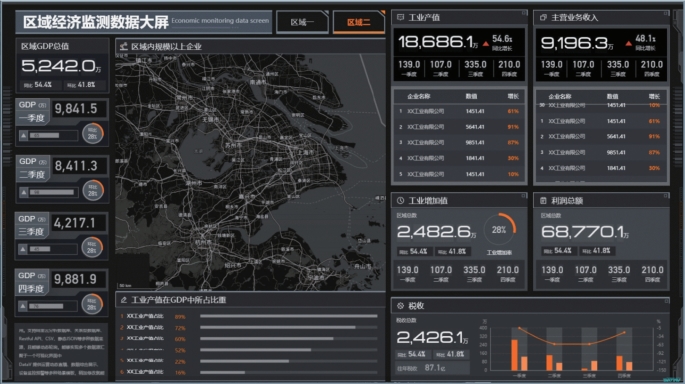The image size is (685, 384).
Task: Click the icon beside 利润总额 title
Action: 543,201
